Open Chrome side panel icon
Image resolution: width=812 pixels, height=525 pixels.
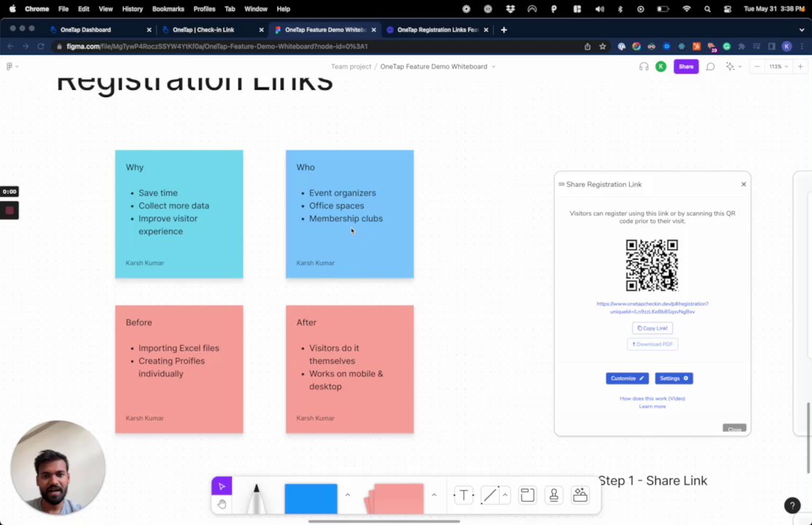(x=772, y=46)
